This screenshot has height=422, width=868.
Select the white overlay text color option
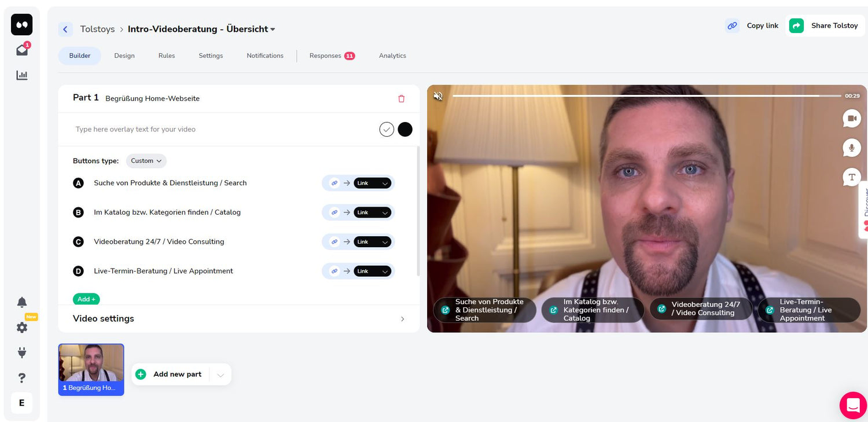pyautogui.click(x=387, y=130)
